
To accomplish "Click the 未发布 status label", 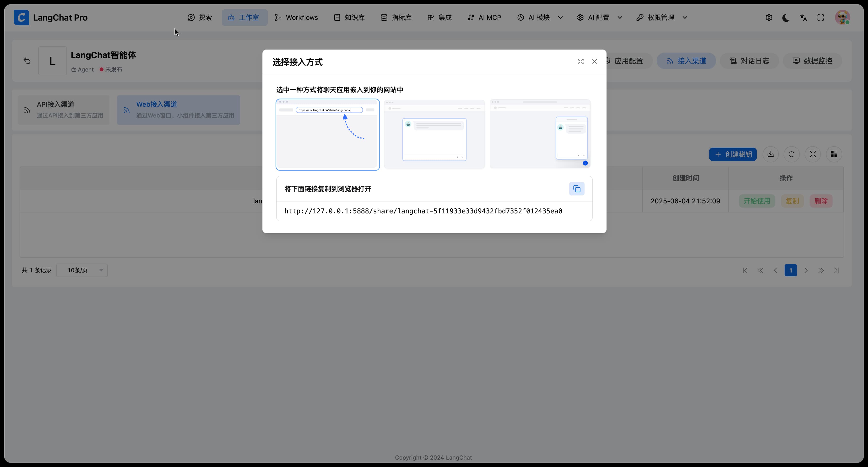I will (114, 70).
